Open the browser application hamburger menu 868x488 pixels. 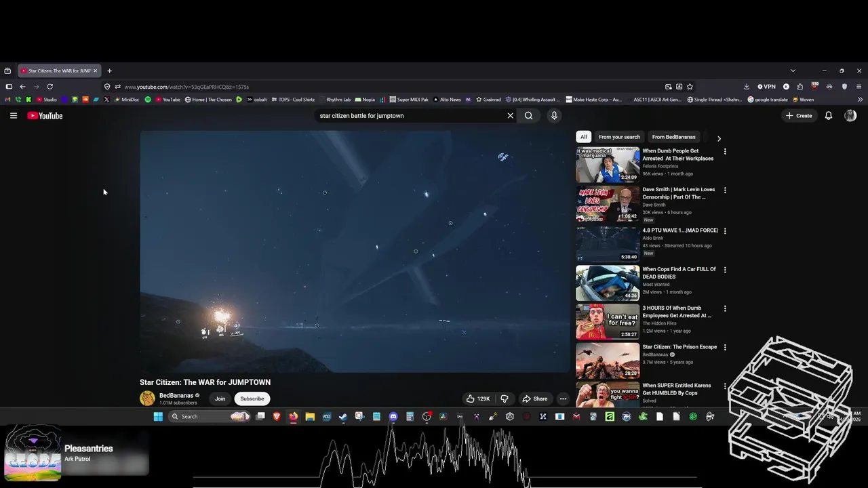[859, 87]
